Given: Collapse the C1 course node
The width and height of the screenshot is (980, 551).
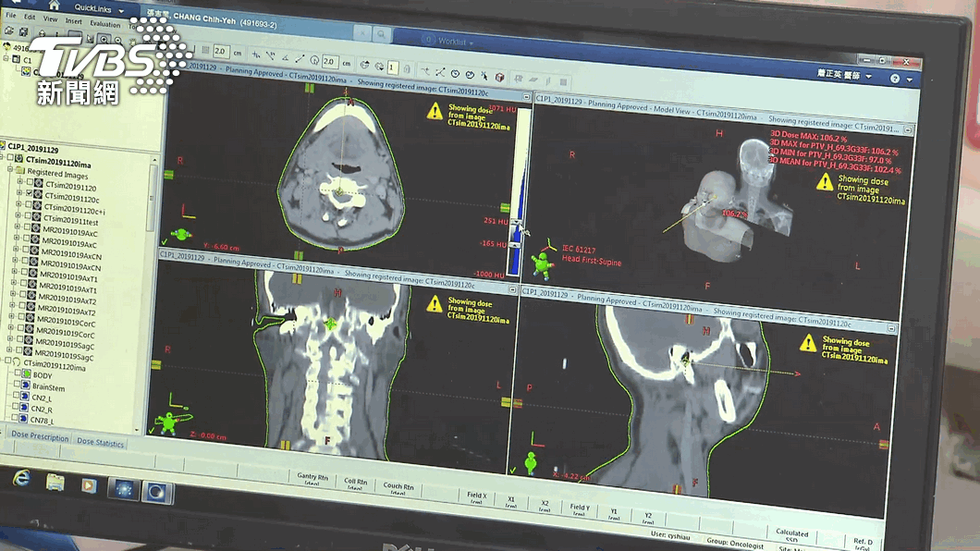Looking at the screenshot, I should (6, 59).
